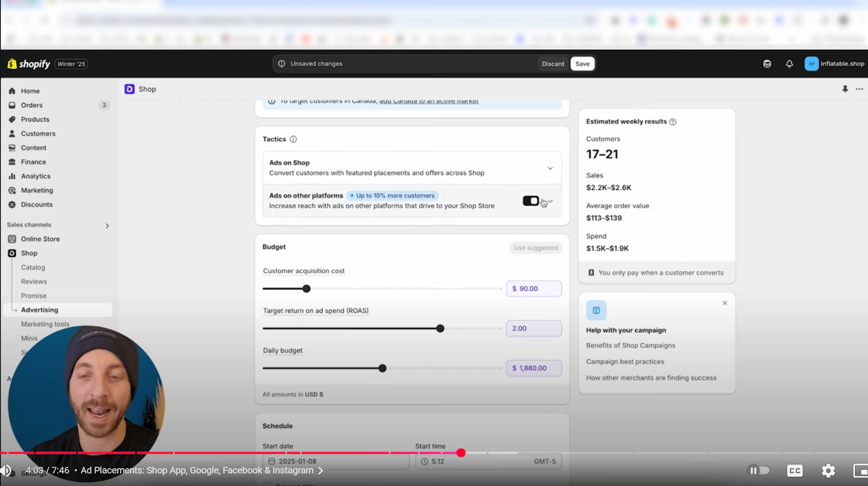The height and width of the screenshot is (486, 868).
Task: Open Catalog under Shop
Action: coord(33,267)
